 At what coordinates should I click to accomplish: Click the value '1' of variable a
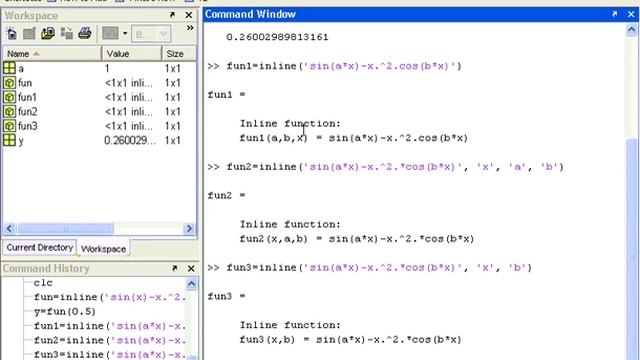coord(107,69)
